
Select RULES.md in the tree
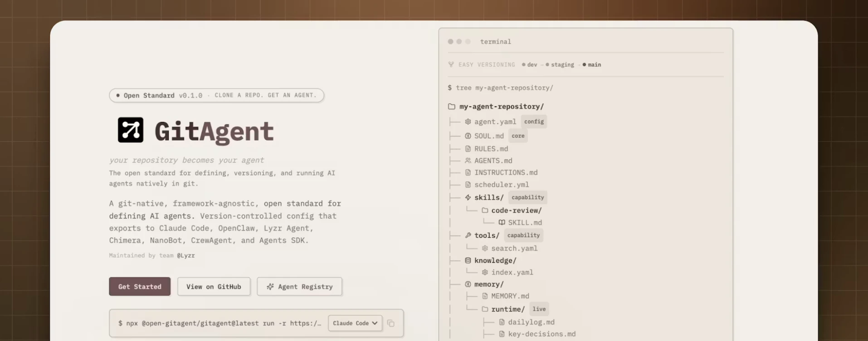point(491,149)
